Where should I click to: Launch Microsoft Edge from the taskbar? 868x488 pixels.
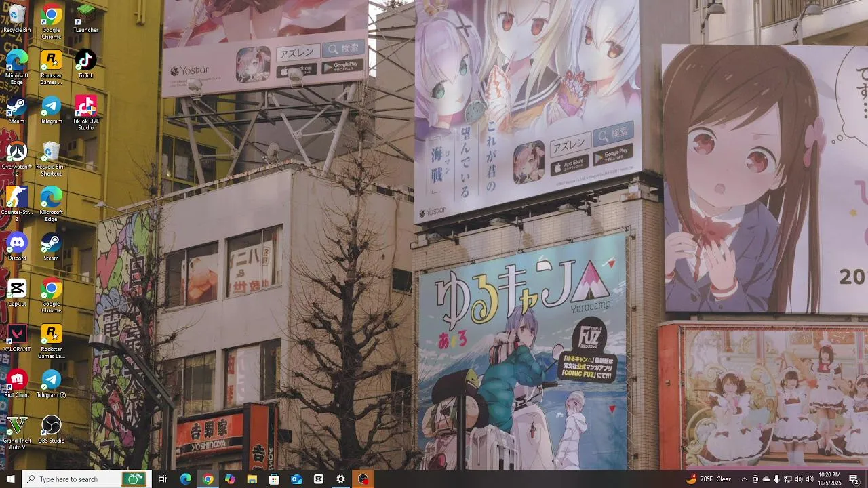point(185,479)
